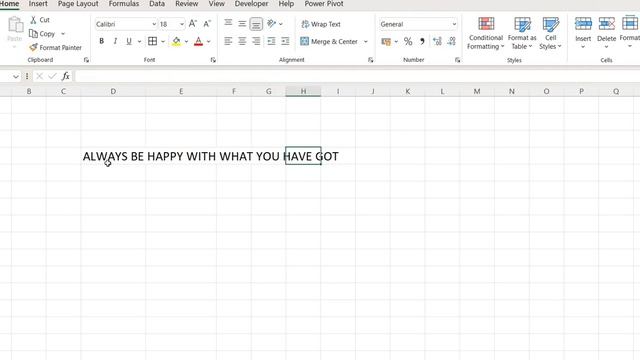
Task: Click the Cut scissors icon
Action: (33, 20)
